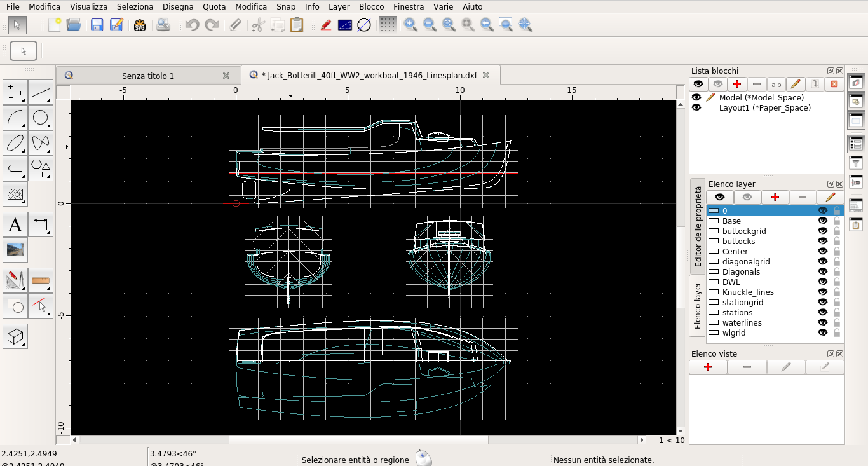The image size is (868, 466).
Task: Hide layer Base with its eye icon
Action: tap(823, 221)
